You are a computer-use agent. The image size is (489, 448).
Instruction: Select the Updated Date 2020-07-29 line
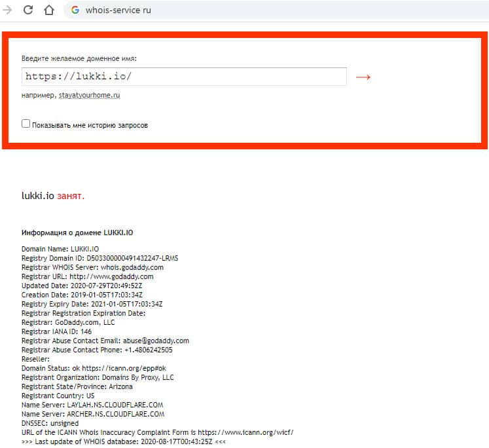pos(82,286)
